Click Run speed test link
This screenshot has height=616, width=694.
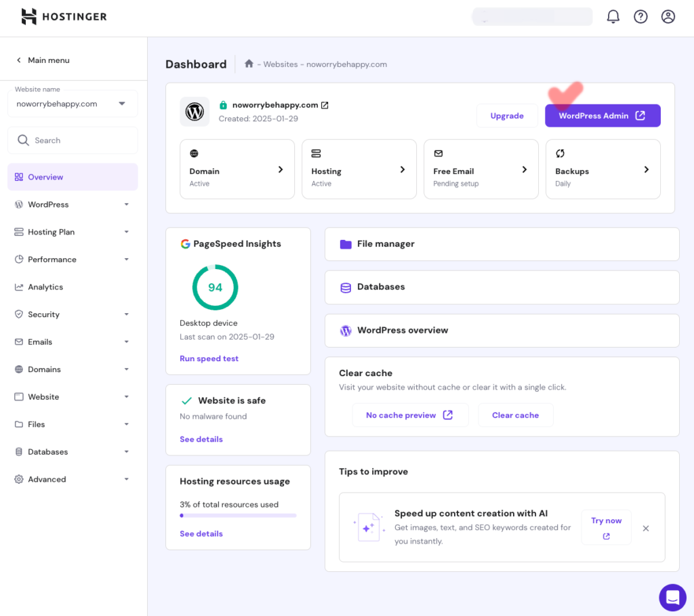209,358
